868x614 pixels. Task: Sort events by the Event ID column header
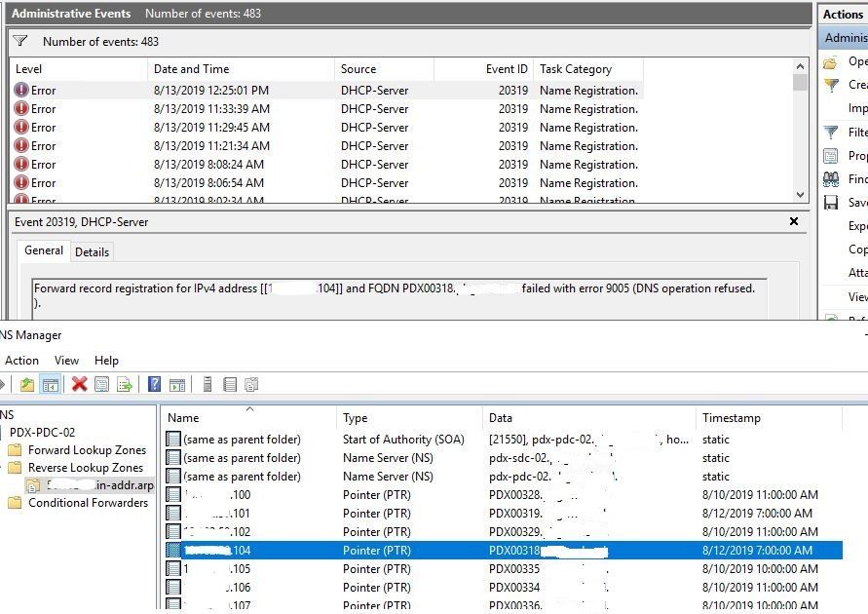pyautogui.click(x=483, y=69)
